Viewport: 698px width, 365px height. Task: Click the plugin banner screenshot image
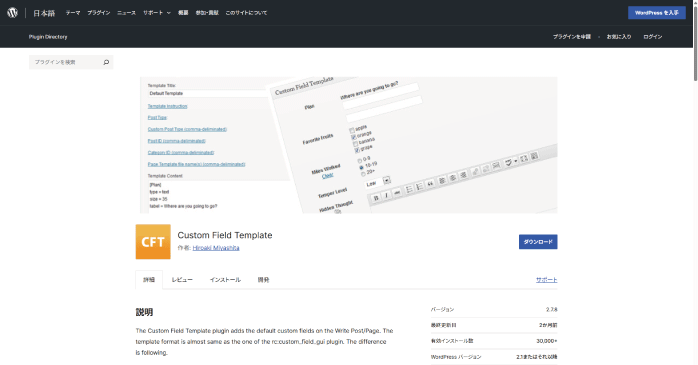click(349, 145)
